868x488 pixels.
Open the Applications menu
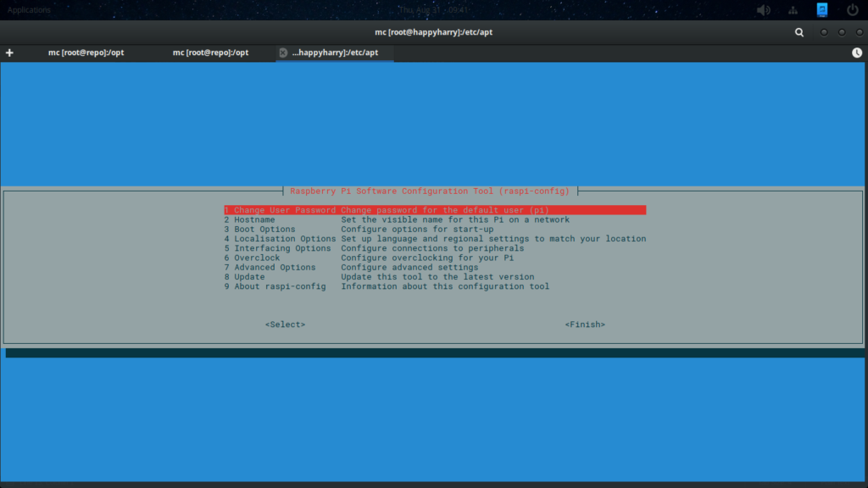click(x=29, y=10)
